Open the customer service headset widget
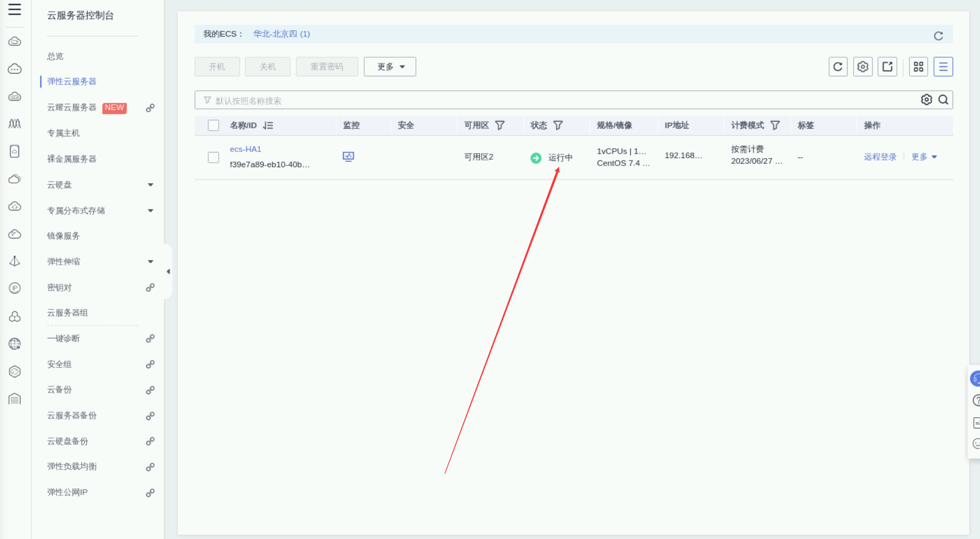 [x=976, y=379]
